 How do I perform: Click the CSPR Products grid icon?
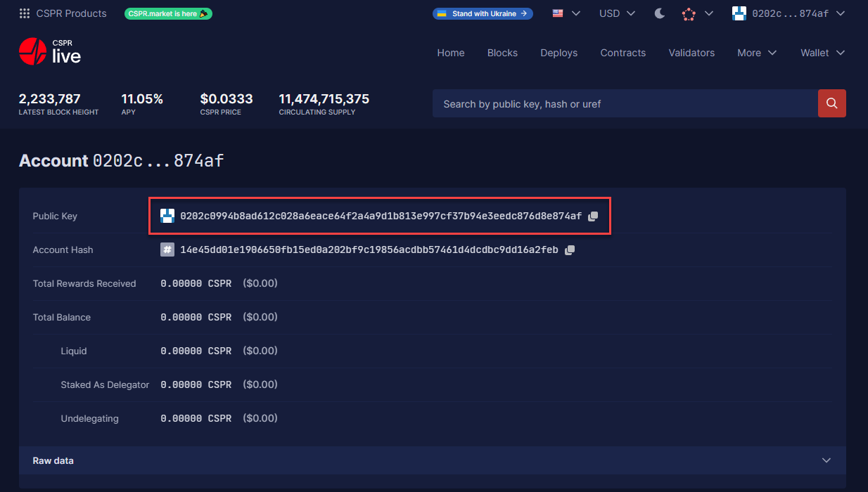click(25, 13)
